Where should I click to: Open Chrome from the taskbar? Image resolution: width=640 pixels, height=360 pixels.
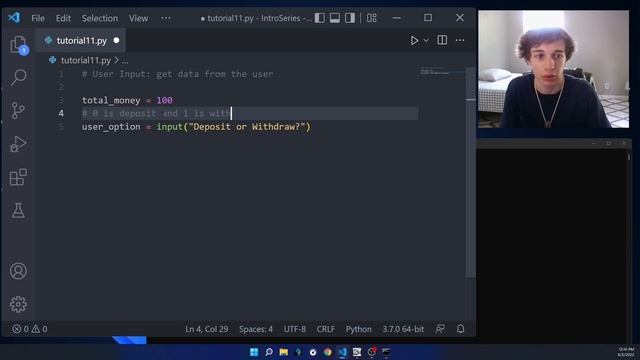point(327,352)
